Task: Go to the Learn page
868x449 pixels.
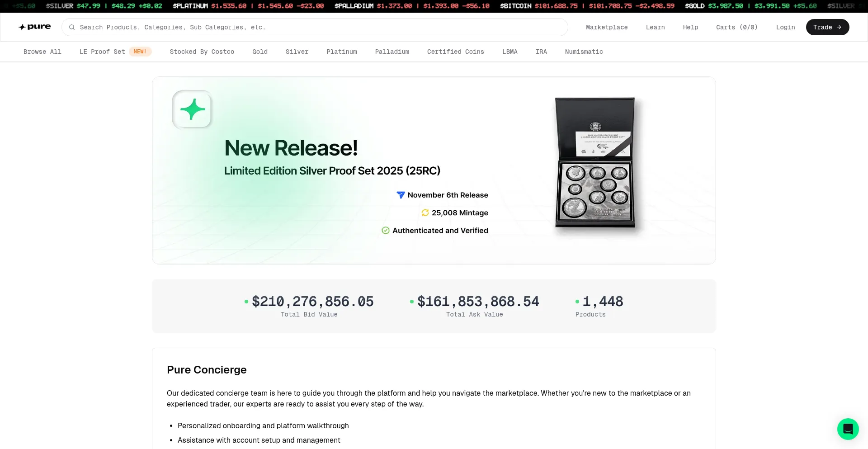Action: (x=655, y=27)
